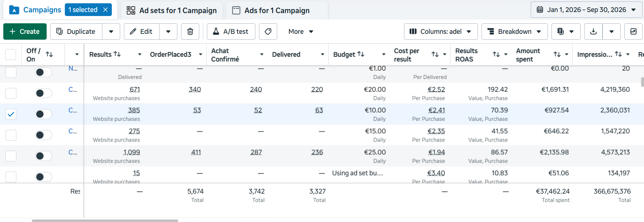Open the date range picker Jan 1 – Sep 30
The width and height of the screenshot is (644, 222).
click(x=586, y=10)
